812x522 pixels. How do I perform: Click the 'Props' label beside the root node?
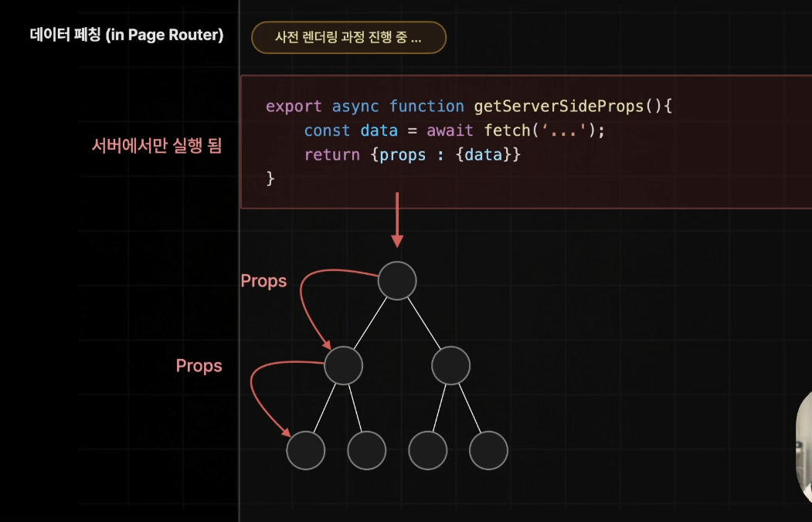(x=263, y=281)
